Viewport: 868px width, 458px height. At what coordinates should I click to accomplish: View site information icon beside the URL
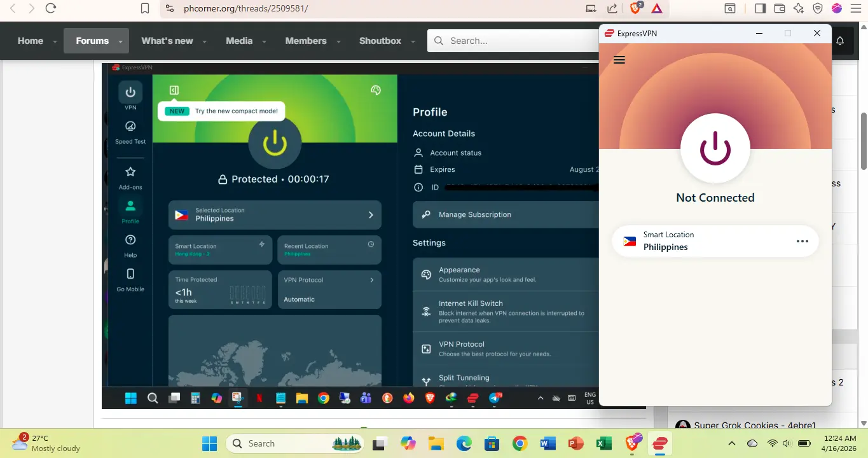pos(169,9)
